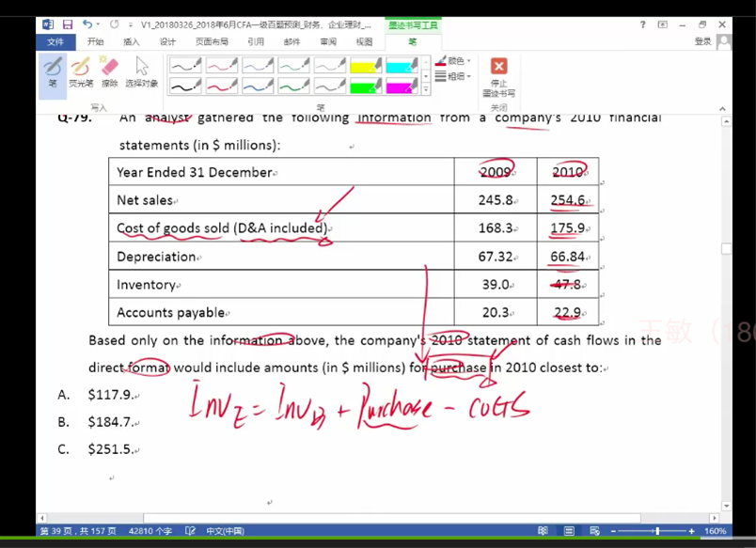Move pen gallery down one row arrow
756x548 pixels.
pos(426,76)
